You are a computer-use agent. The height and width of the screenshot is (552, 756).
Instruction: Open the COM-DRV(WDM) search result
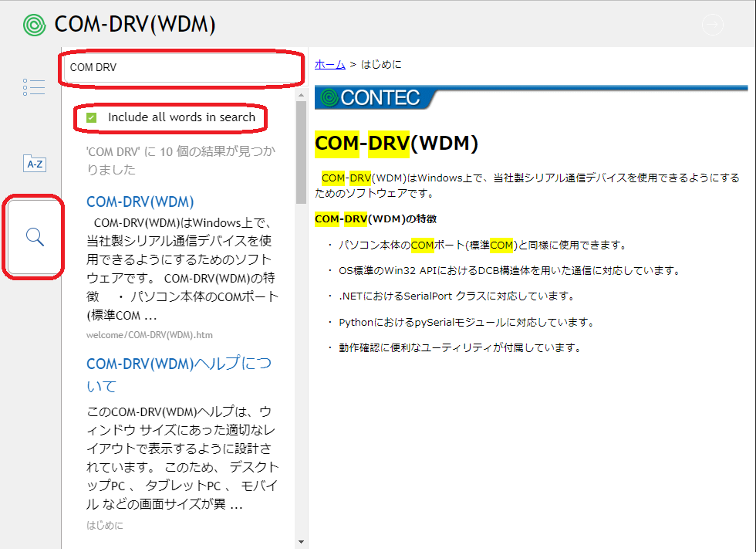point(140,201)
